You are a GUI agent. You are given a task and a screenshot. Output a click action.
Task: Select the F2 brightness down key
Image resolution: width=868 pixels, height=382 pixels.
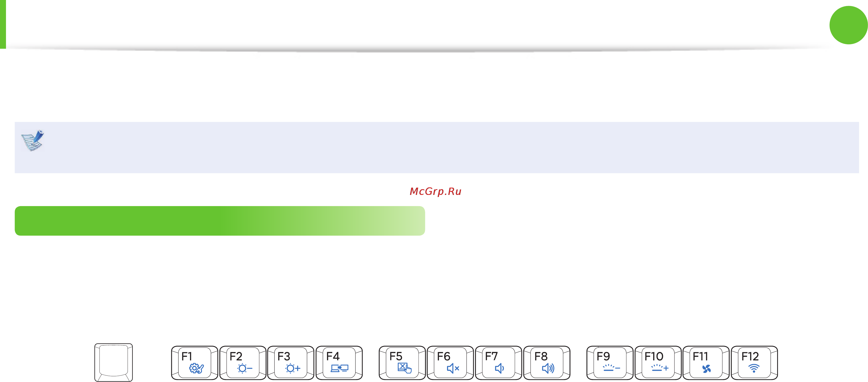point(243,363)
